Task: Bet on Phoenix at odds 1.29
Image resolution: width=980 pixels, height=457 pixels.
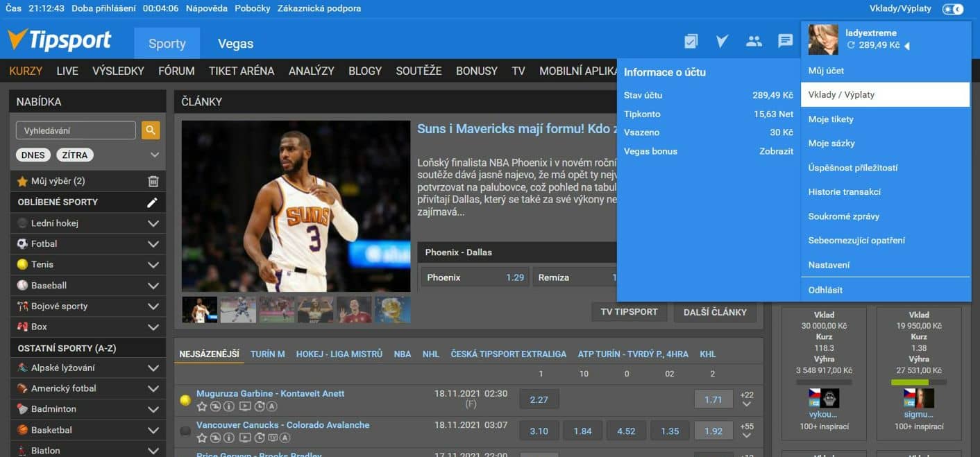Action: click(475, 277)
